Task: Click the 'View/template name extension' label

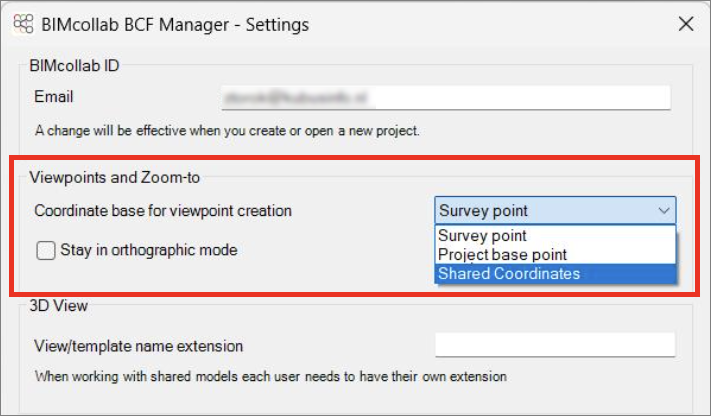Action: click(139, 346)
